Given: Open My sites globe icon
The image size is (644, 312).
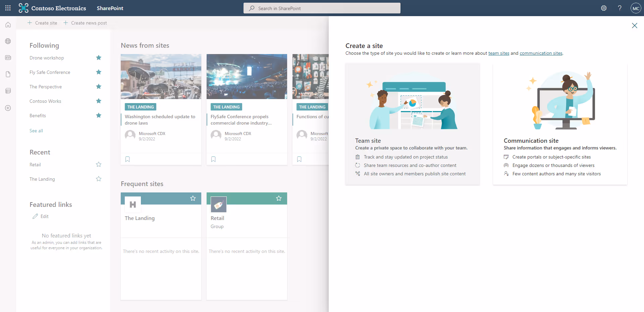Looking at the screenshot, I should pos(8,41).
